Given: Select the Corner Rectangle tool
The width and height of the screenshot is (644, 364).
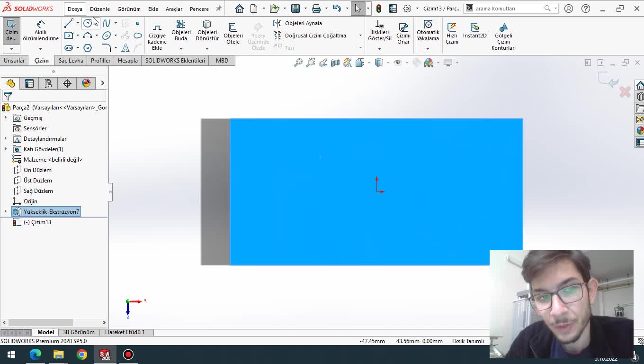Looking at the screenshot, I should [69, 36].
